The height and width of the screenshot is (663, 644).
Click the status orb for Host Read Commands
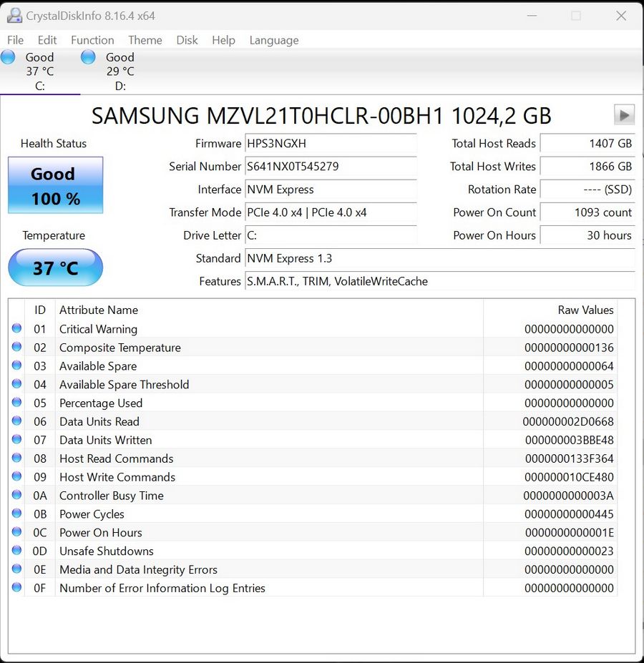point(17,458)
